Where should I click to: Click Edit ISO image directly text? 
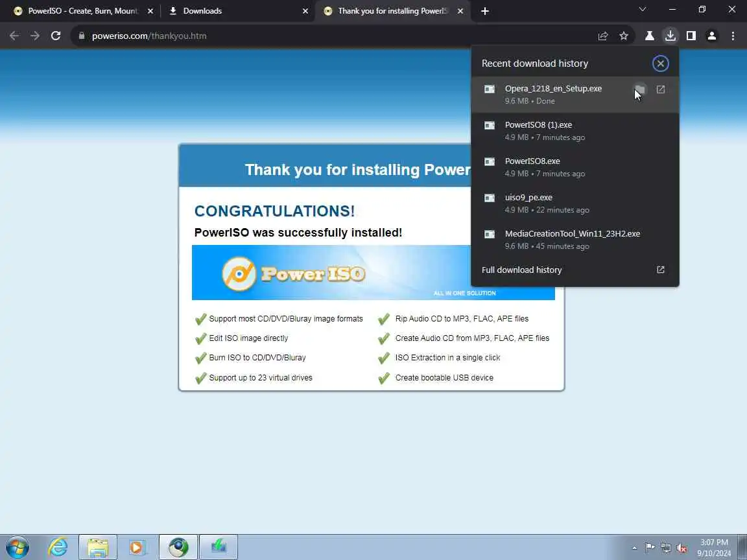[248, 338]
